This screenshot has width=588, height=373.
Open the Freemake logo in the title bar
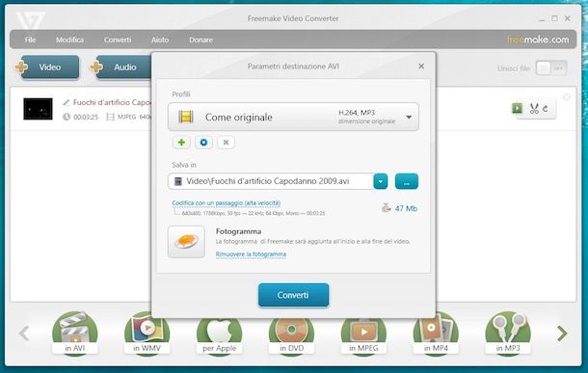(x=31, y=20)
